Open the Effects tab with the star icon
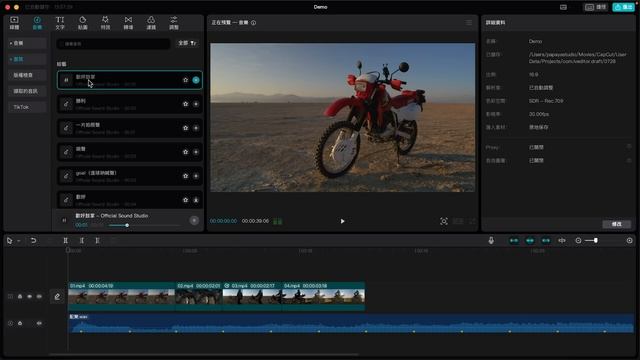 pos(105,23)
